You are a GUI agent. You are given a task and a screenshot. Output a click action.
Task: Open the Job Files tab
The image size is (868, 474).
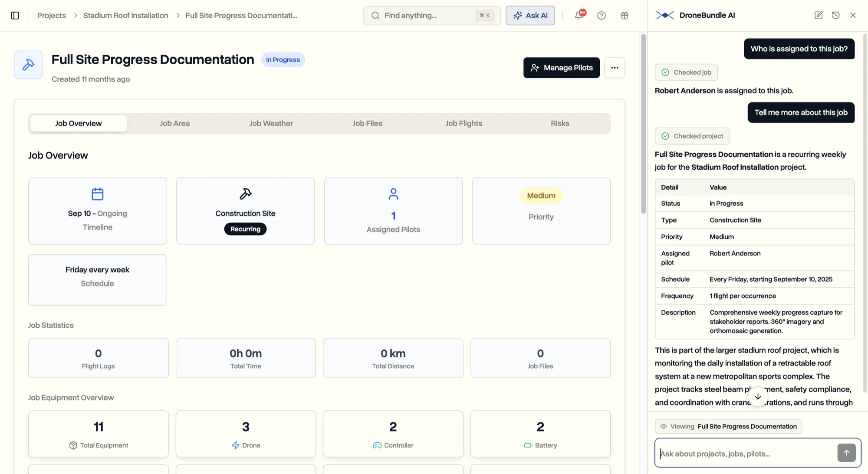pos(368,123)
